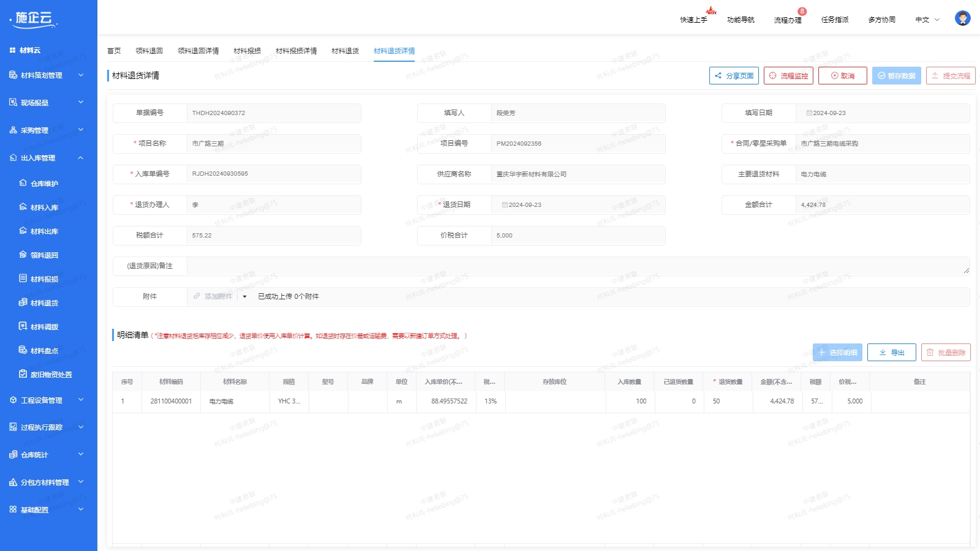Click the 流程办理 notification item
Viewport: 980px width, 551px height.
tap(788, 20)
